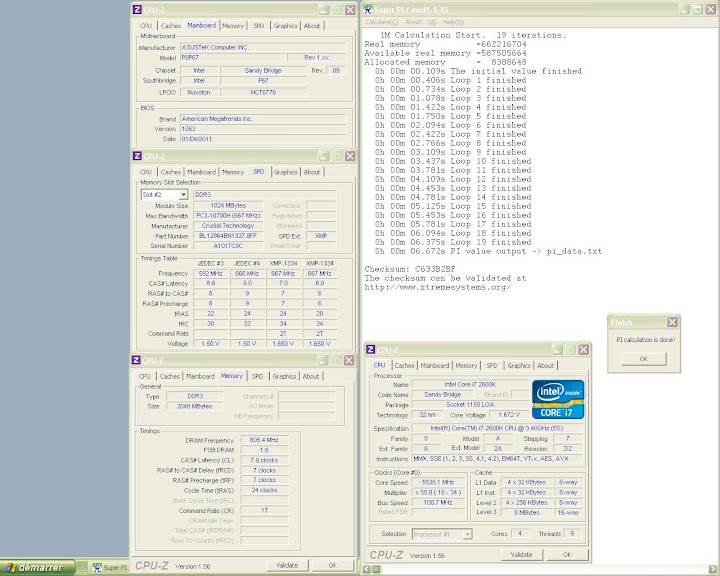This screenshot has height=576, width=720.
Task: Switch to Graphics tab in the Mainboard CPU-Z window
Action: coord(286,26)
